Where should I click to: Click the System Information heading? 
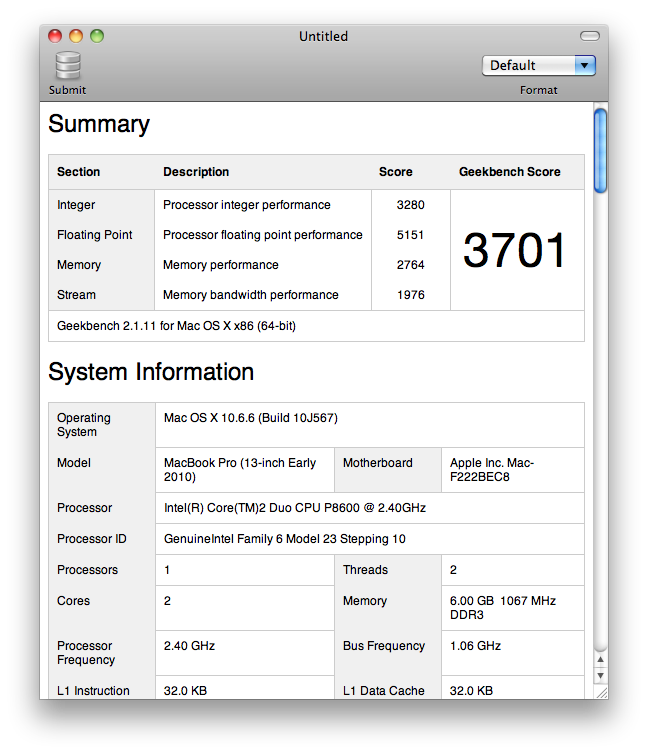pyautogui.click(x=151, y=372)
